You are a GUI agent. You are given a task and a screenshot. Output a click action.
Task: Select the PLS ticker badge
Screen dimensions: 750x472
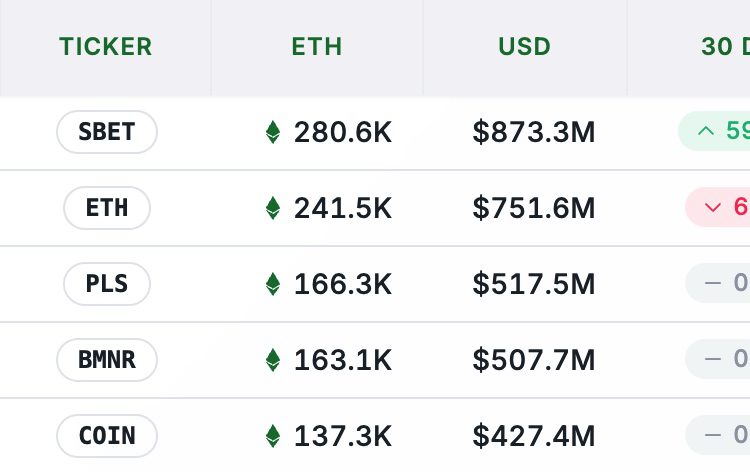pyautogui.click(x=107, y=284)
